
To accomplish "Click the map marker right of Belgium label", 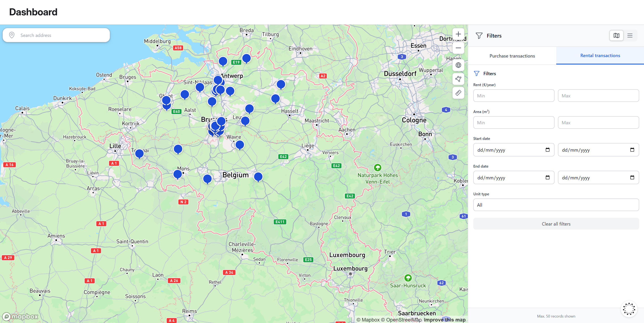I will pyautogui.click(x=258, y=177).
